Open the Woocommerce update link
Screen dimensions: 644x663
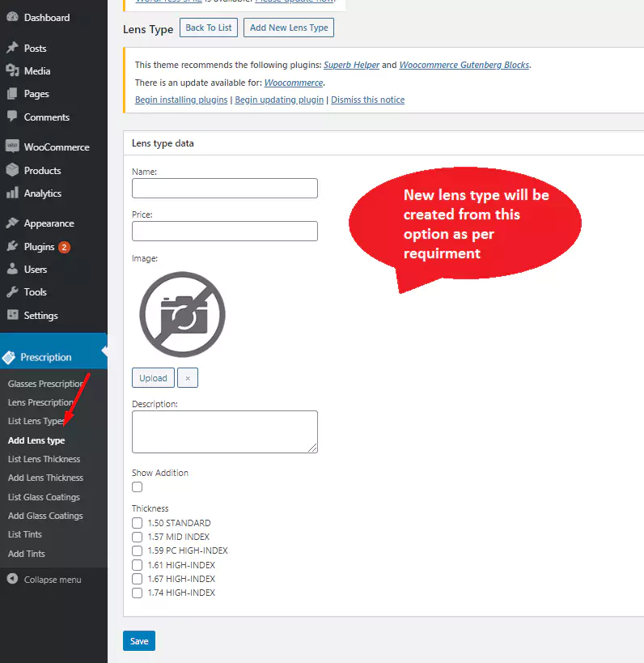click(294, 83)
